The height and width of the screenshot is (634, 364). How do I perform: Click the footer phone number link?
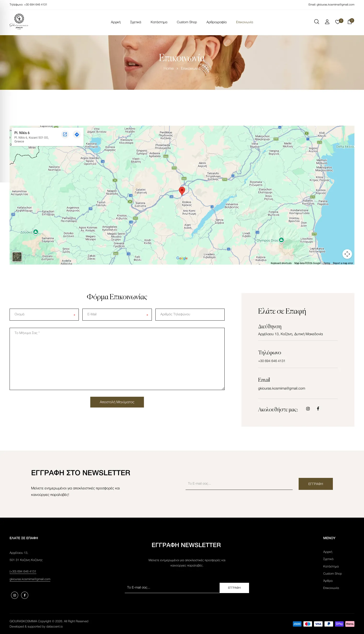(23, 571)
